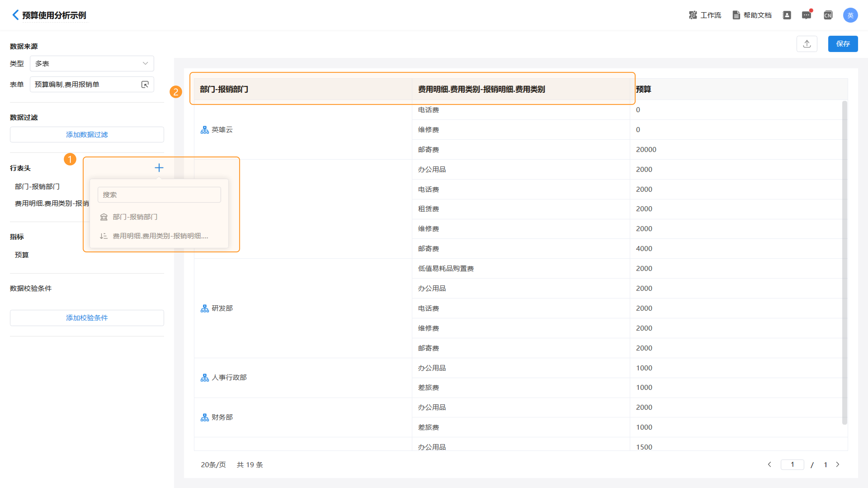Click 添加数据过滤 button

pyautogui.click(x=87, y=135)
